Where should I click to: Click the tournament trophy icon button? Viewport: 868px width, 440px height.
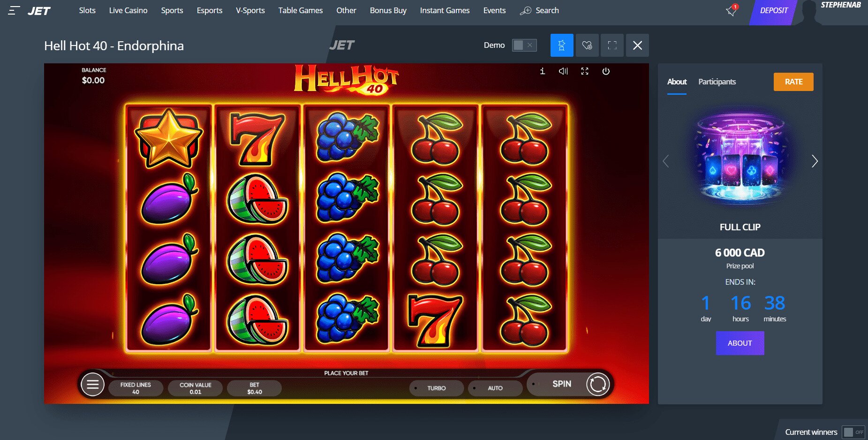click(x=562, y=46)
